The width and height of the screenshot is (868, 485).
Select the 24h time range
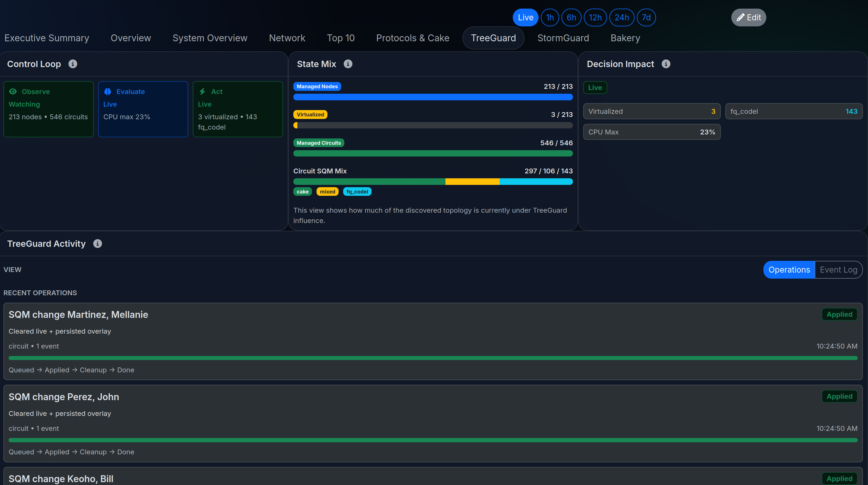[x=622, y=17]
